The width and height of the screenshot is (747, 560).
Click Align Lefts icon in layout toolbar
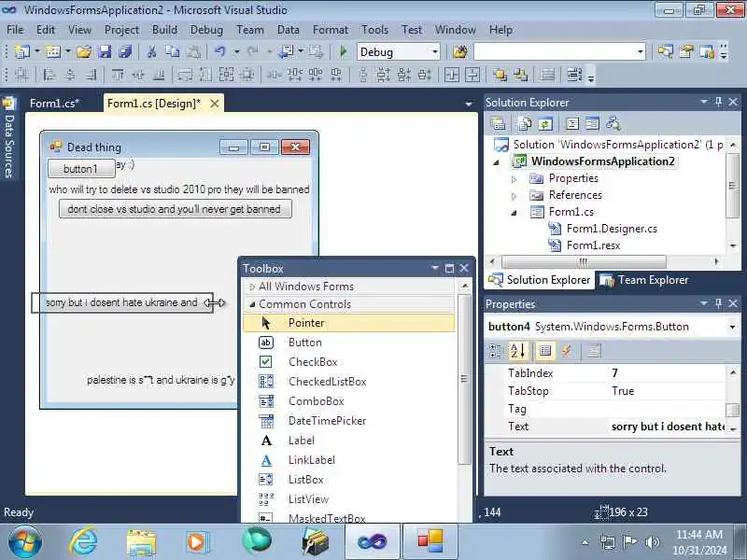(49, 75)
